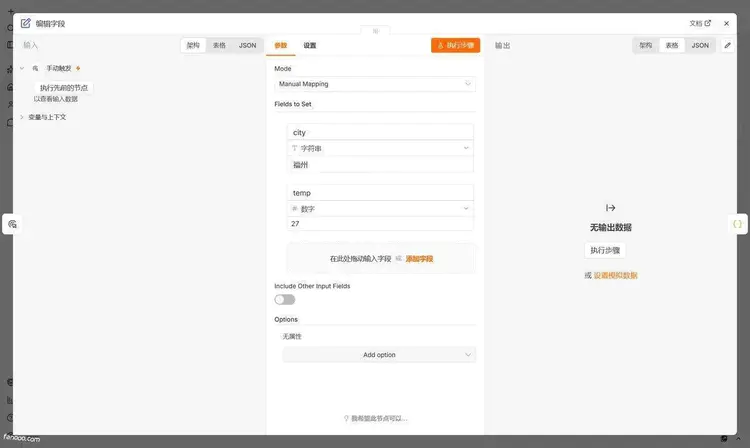Viewport: 750px width, 448px height.
Task: Select input panel 架构 view
Action: coord(193,45)
